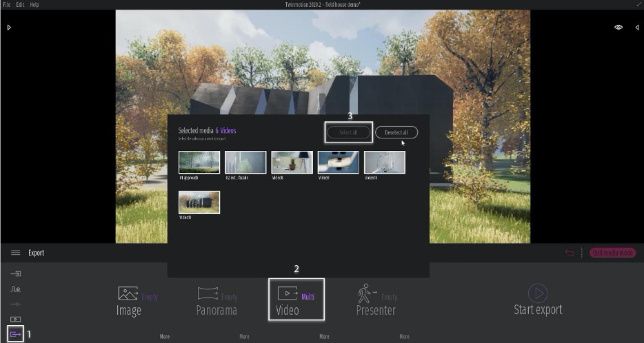Viewport: 644px width, 343px height.
Task: Expand the right side panel arrow
Action: pos(637,28)
